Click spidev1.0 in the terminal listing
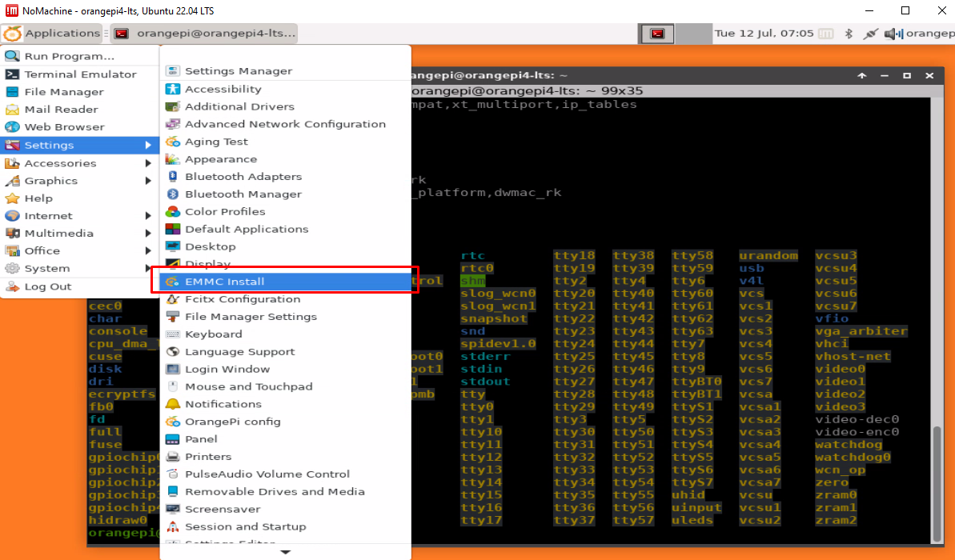Image resolution: width=955 pixels, height=560 pixels. coord(498,344)
